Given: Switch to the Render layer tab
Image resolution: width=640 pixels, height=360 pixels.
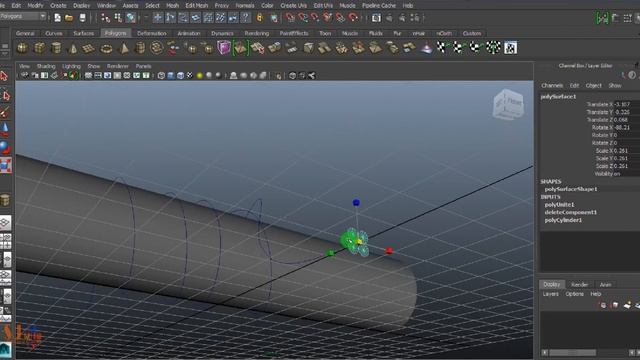Looking at the screenshot, I should tap(579, 284).
